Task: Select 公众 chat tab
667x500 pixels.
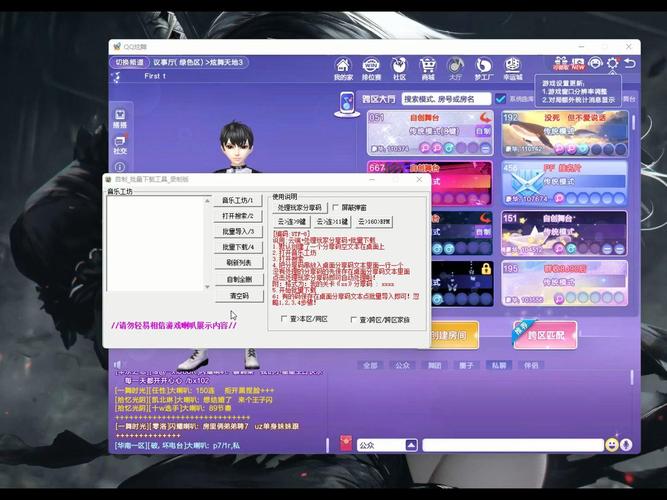Action: pos(402,365)
